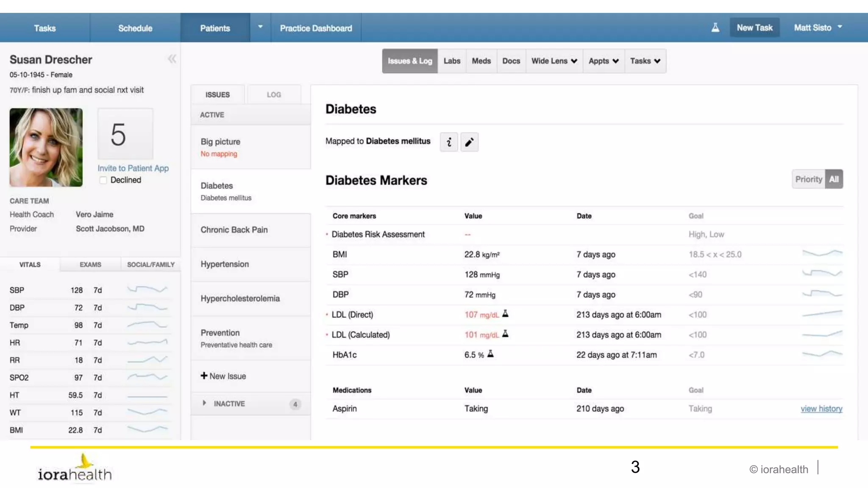Click the New Task button

click(x=754, y=28)
